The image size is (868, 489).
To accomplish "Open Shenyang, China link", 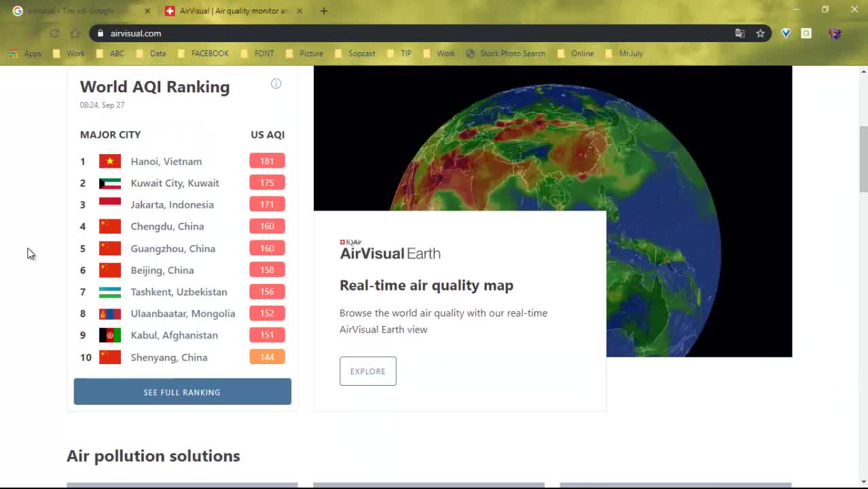I will [x=169, y=357].
